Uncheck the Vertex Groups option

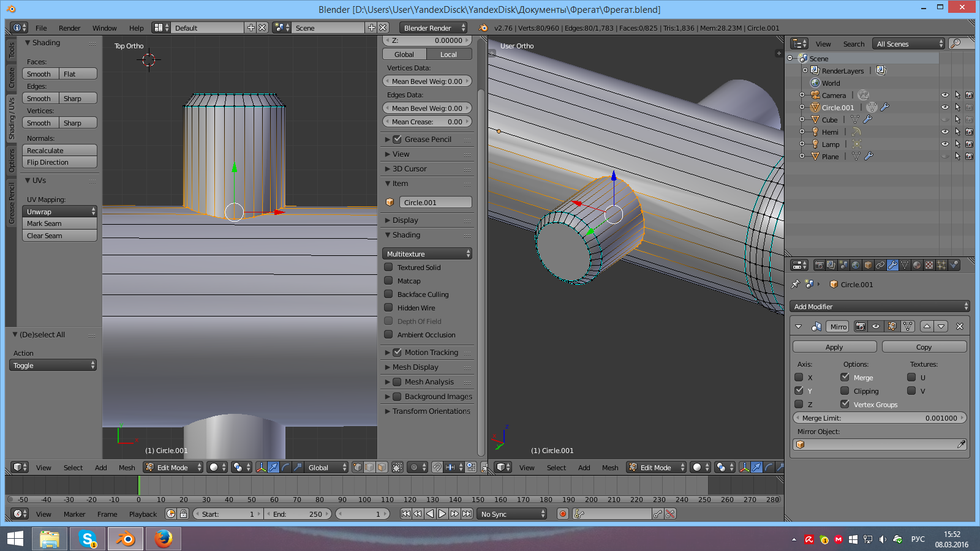point(845,404)
